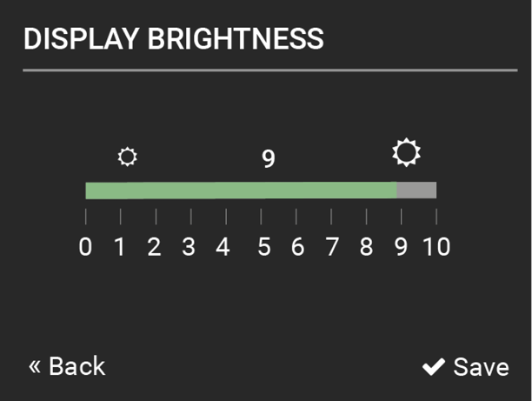Click the large bright sun icon
Viewport: 532px width, 401px height.
406,152
